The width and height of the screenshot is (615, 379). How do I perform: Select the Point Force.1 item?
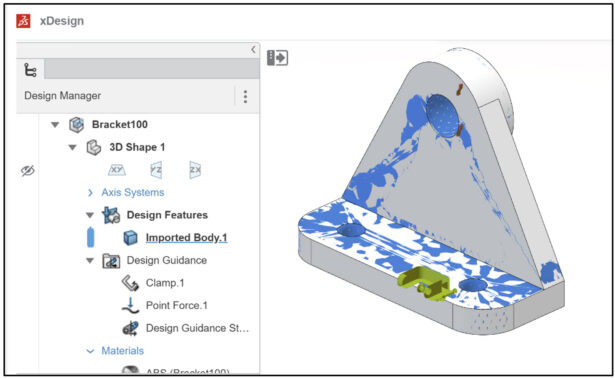[x=176, y=305]
